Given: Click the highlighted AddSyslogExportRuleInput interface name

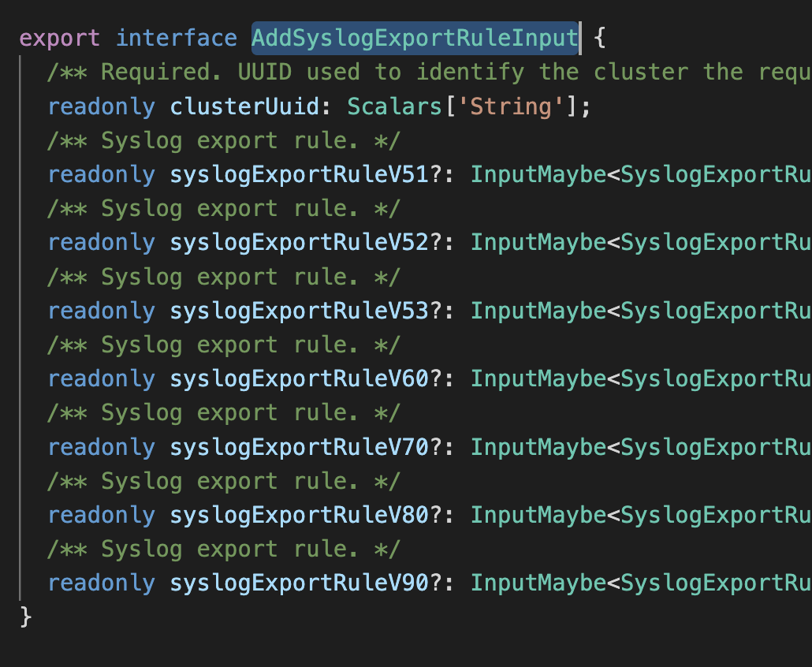Looking at the screenshot, I should pos(415,39).
